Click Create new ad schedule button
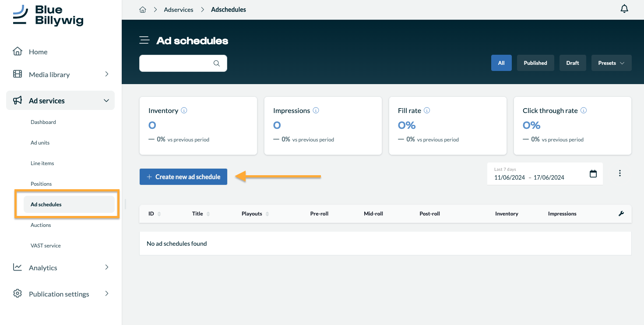Viewport: 644px width, 325px height. pos(183,177)
